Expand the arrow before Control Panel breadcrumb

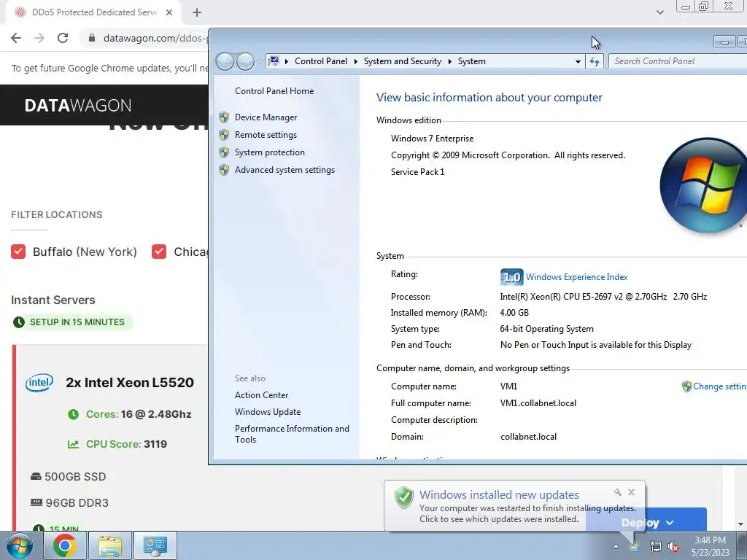[286, 61]
